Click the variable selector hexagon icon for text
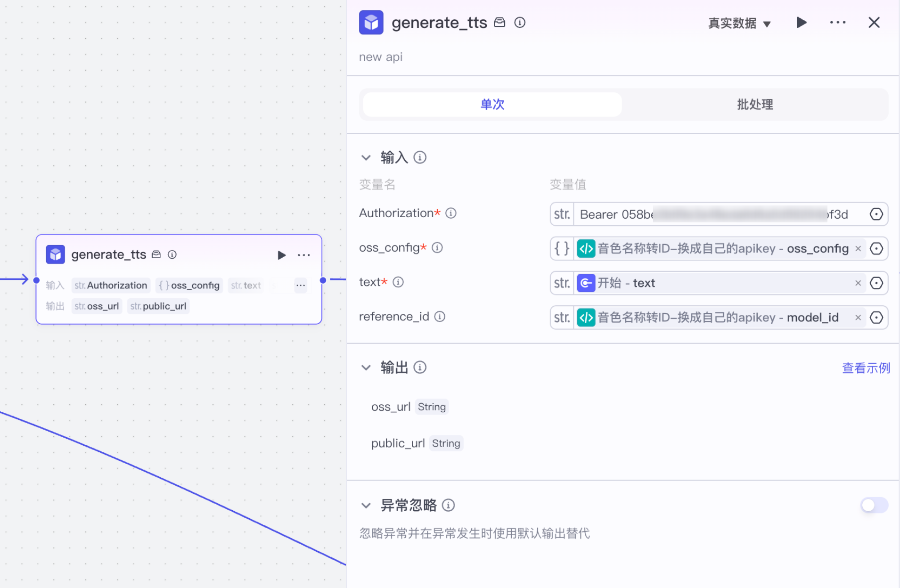Image resolution: width=900 pixels, height=588 pixels. [x=877, y=283]
